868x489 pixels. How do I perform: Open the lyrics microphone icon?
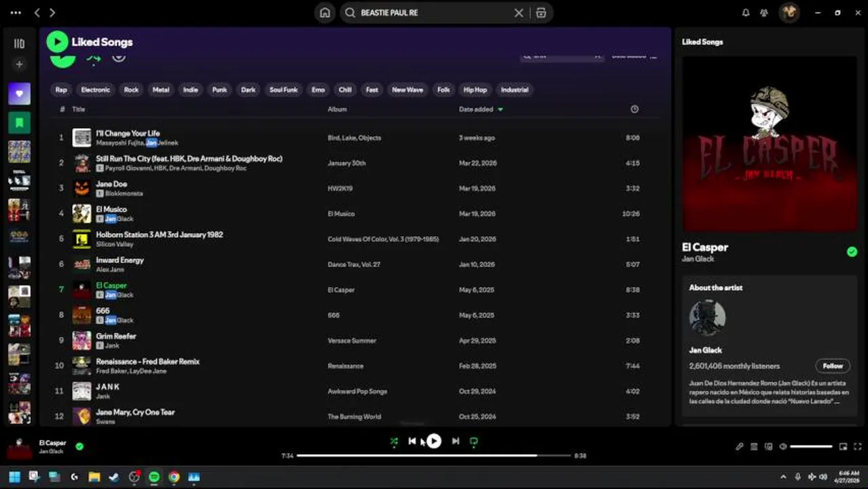[740, 447]
